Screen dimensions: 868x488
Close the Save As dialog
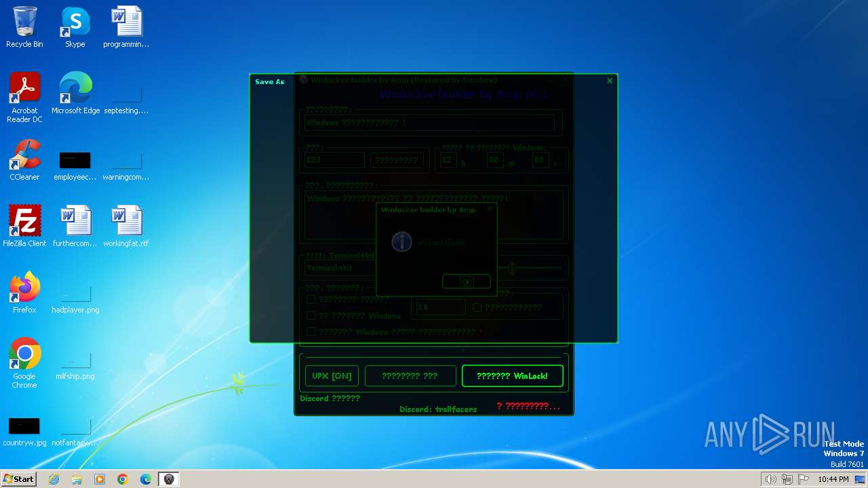click(610, 81)
